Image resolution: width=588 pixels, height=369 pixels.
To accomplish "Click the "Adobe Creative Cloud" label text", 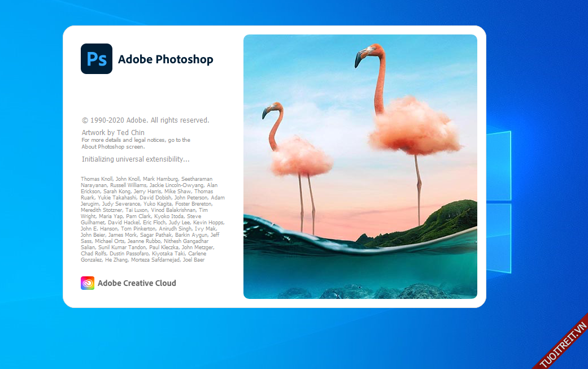I will (x=137, y=283).
